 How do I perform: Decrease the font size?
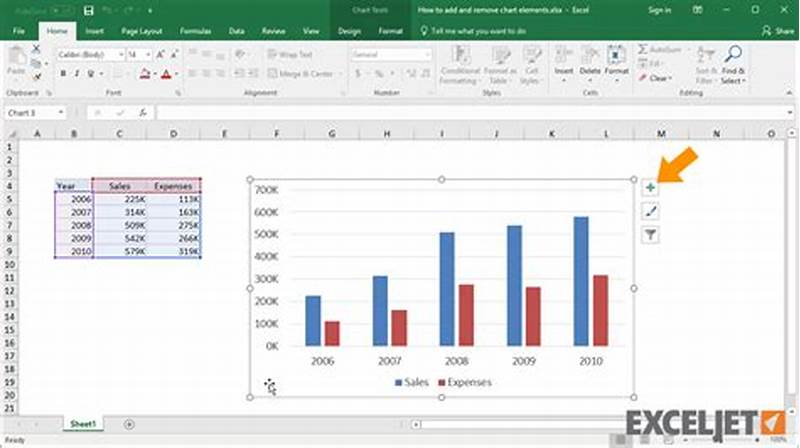174,55
